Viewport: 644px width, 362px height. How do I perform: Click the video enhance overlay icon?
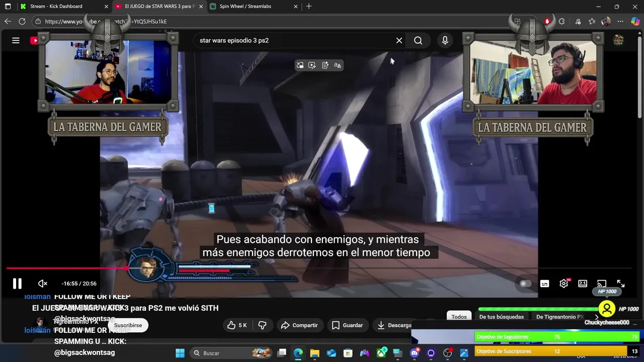tap(312, 65)
